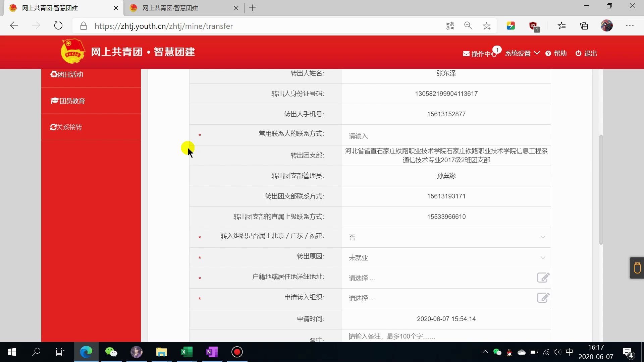Click the colorful extension icon

(x=511, y=26)
